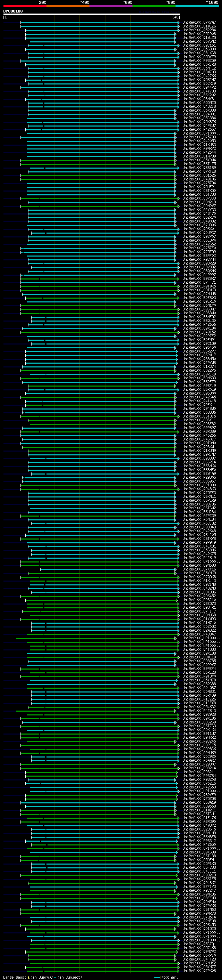Click the UniRef100_Q7PX08 hit name

click(x=199, y=971)
